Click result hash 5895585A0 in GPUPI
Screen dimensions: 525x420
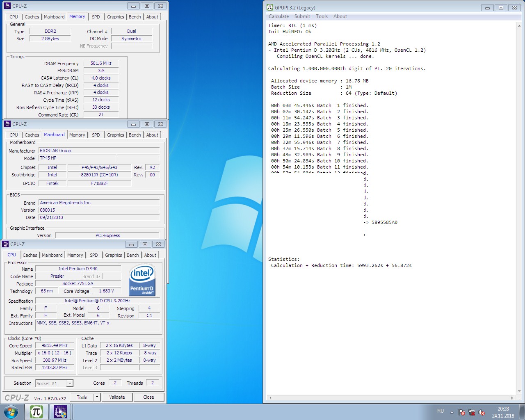pos(384,222)
